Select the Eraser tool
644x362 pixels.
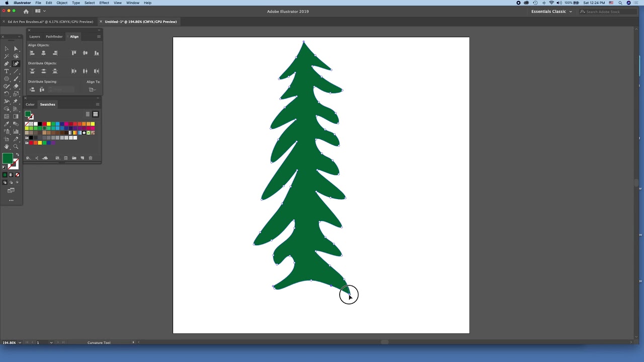[16, 86]
